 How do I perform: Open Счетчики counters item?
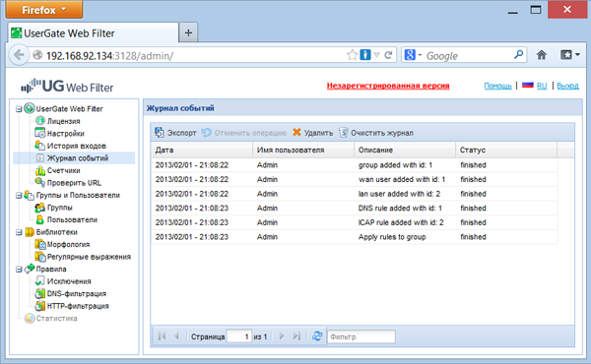[63, 170]
